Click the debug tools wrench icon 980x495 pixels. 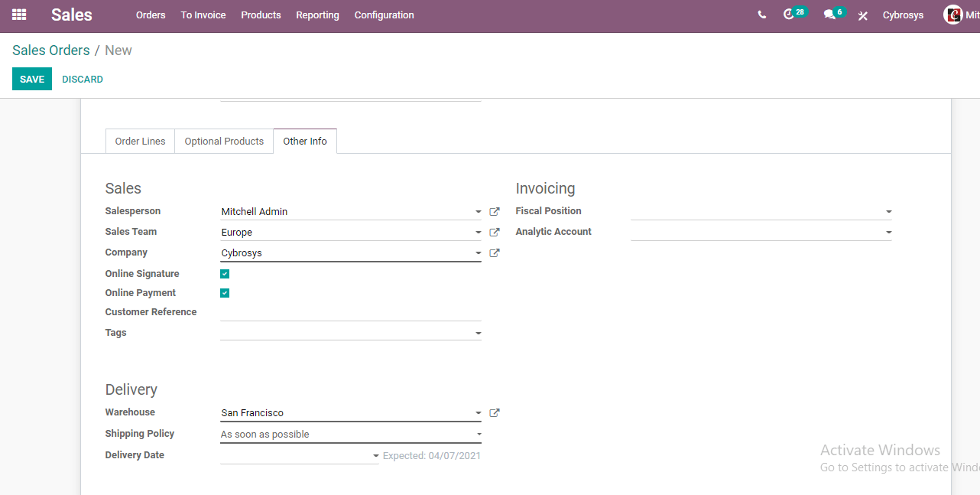863,15
